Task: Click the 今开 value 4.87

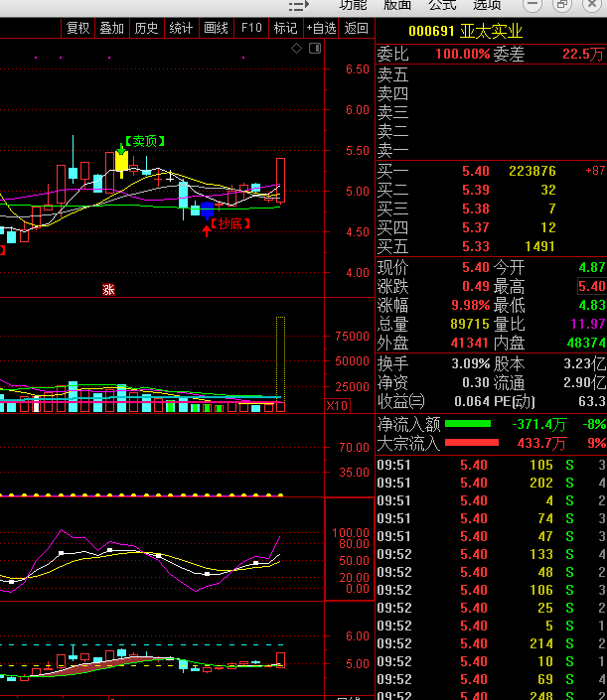Action: click(592, 267)
